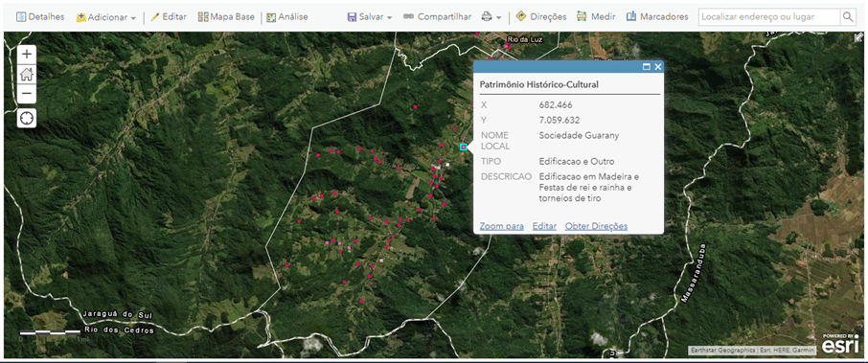Open Direções for routing

[x=541, y=16]
